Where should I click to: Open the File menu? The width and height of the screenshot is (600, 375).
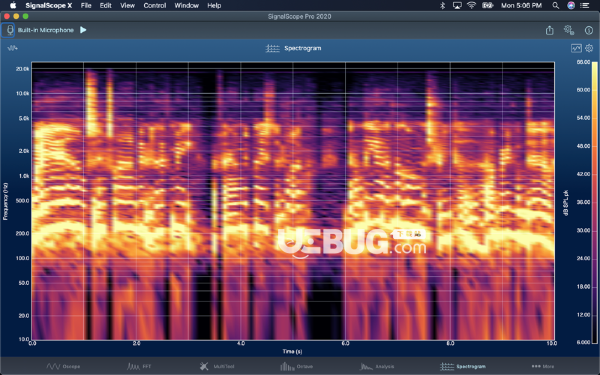pyautogui.click(x=86, y=5)
